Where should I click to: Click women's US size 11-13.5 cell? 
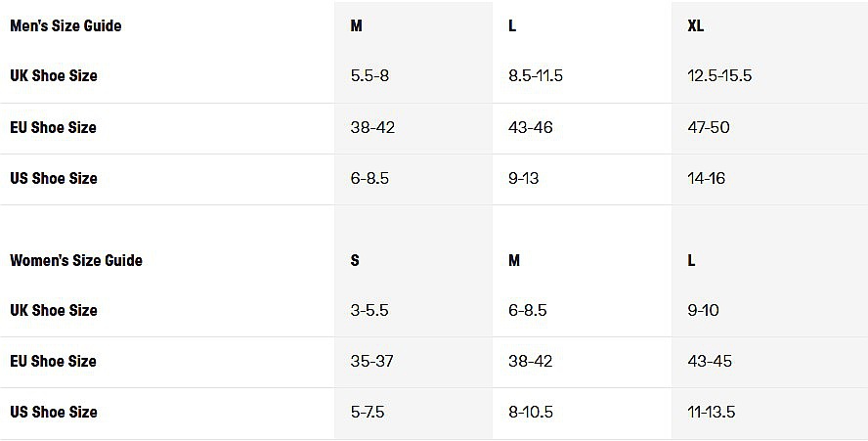(712, 412)
